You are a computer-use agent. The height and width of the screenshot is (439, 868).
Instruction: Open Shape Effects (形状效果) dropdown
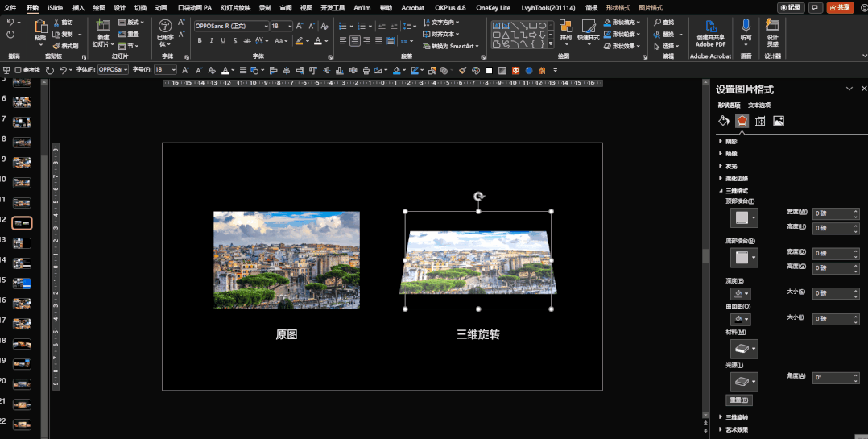click(x=622, y=46)
